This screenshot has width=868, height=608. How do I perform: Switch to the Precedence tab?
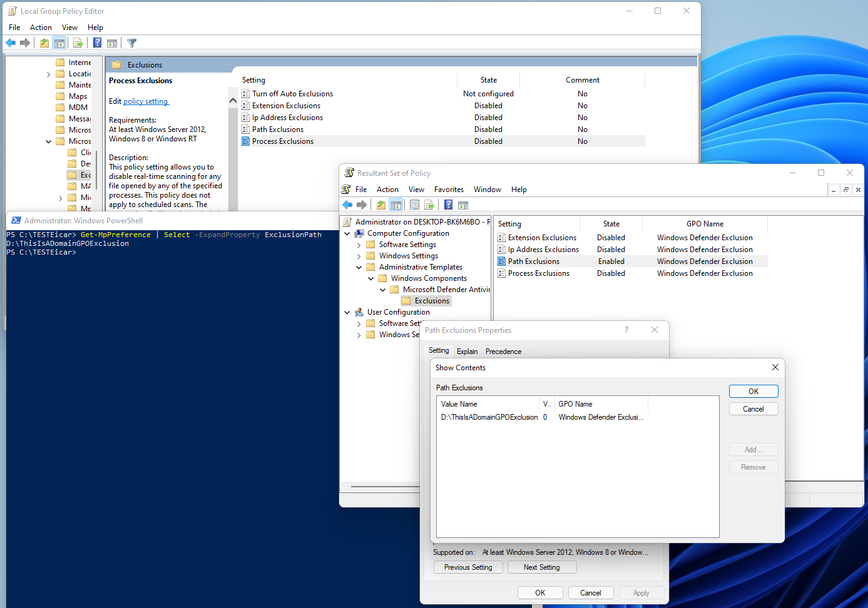[x=503, y=351]
